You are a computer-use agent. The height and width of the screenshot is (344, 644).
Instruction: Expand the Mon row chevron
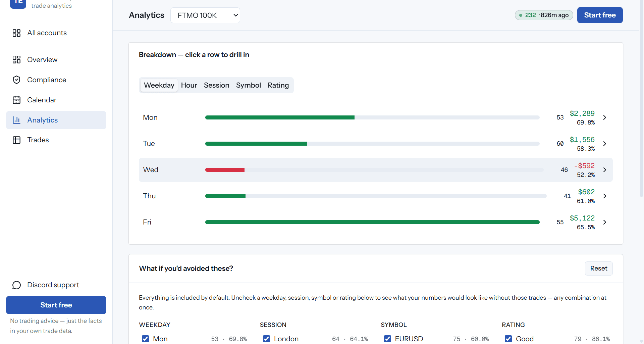[604, 117]
